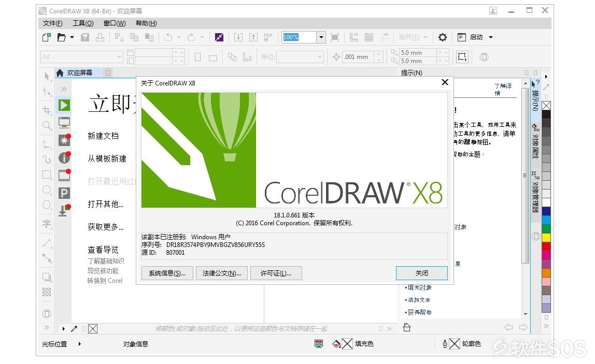Click 从模板新建 link

pyautogui.click(x=107, y=158)
